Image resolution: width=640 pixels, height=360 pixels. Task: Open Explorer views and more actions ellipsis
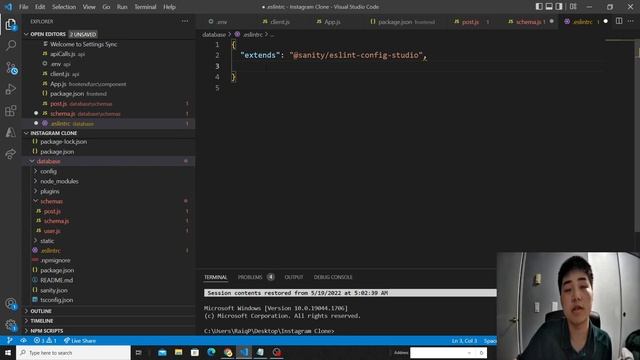pos(185,21)
